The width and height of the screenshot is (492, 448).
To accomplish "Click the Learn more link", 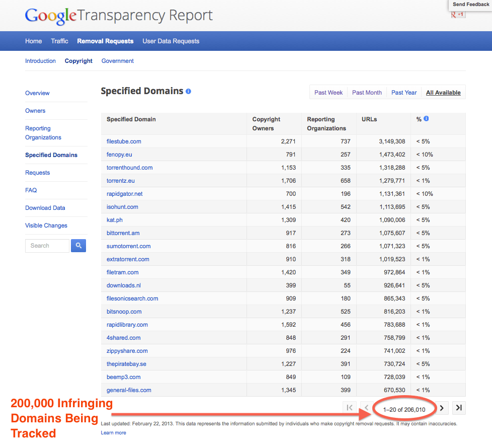I will (113, 433).
